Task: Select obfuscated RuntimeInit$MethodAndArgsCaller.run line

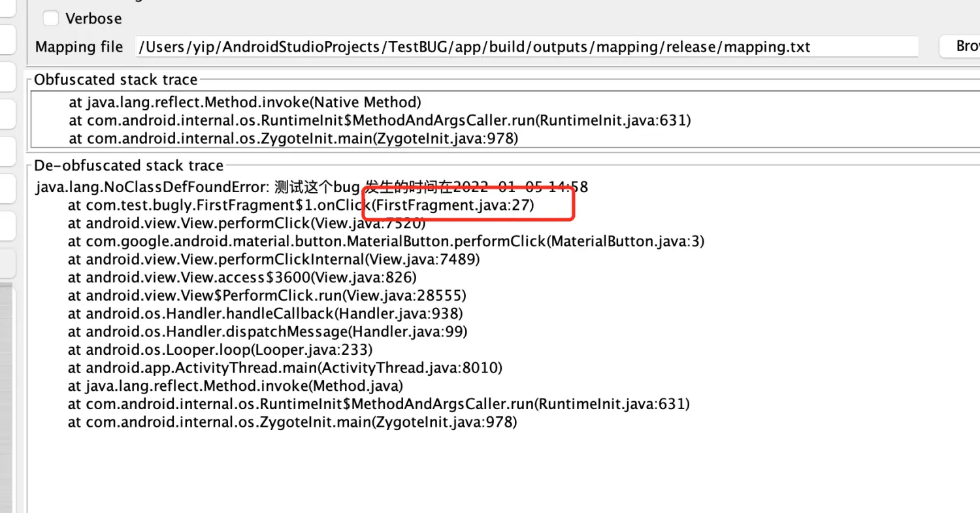Action: (x=380, y=120)
